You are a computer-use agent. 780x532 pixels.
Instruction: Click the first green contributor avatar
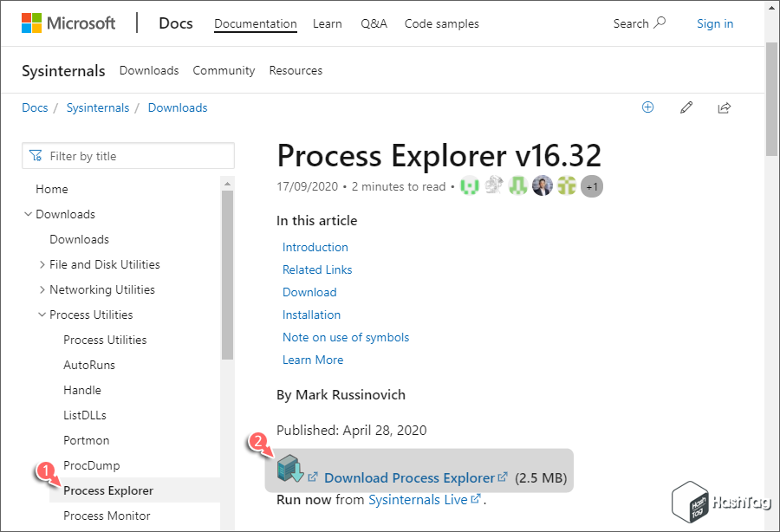pos(469,185)
